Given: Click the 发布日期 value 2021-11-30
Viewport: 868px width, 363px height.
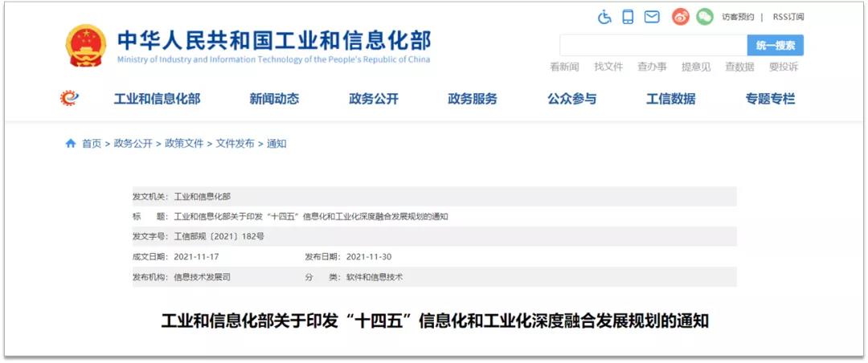Looking at the screenshot, I should pos(369,257).
